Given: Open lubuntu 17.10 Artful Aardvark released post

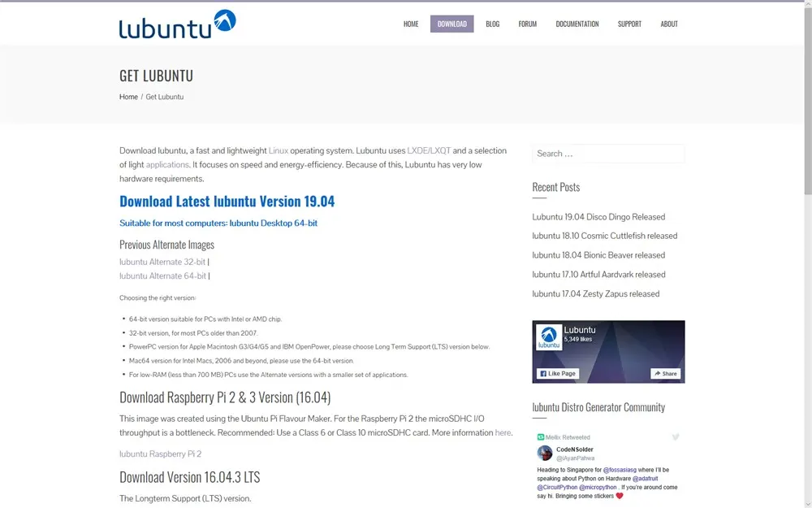Looking at the screenshot, I should 598,275.
